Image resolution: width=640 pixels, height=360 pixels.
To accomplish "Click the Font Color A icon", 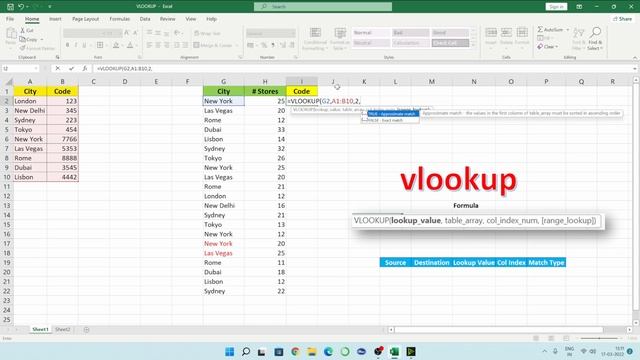I will click(130, 45).
